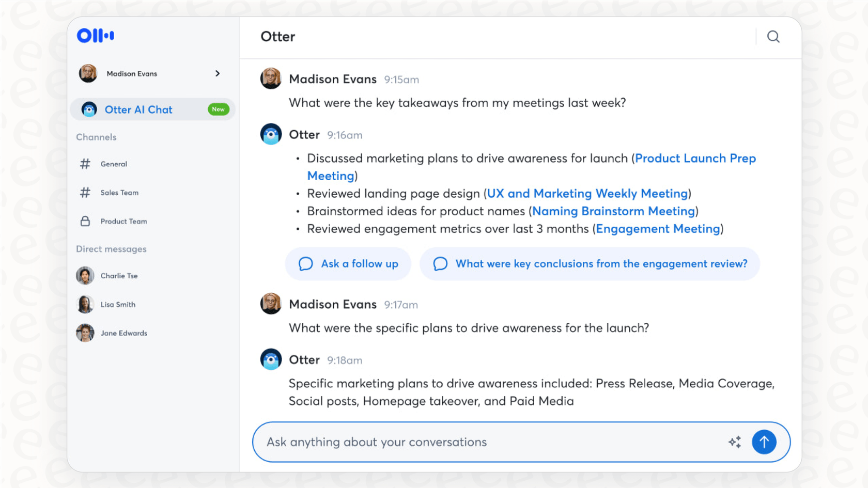The width and height of the screenshot is (868, 488).
Task: Open the Product Launch Prep Meeting link
Action: (695, 158)
